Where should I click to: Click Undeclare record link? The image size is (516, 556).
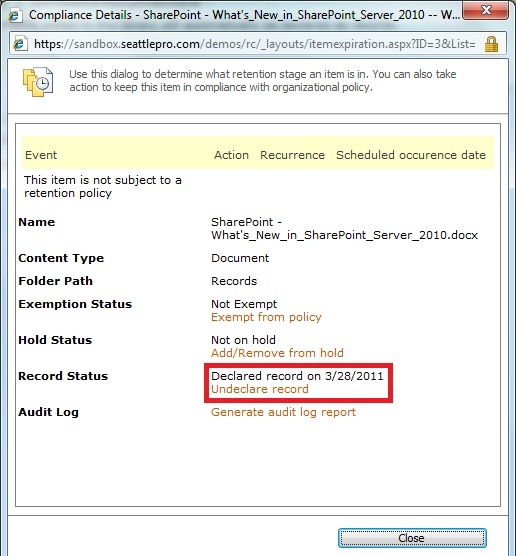(x=260, y=389)
